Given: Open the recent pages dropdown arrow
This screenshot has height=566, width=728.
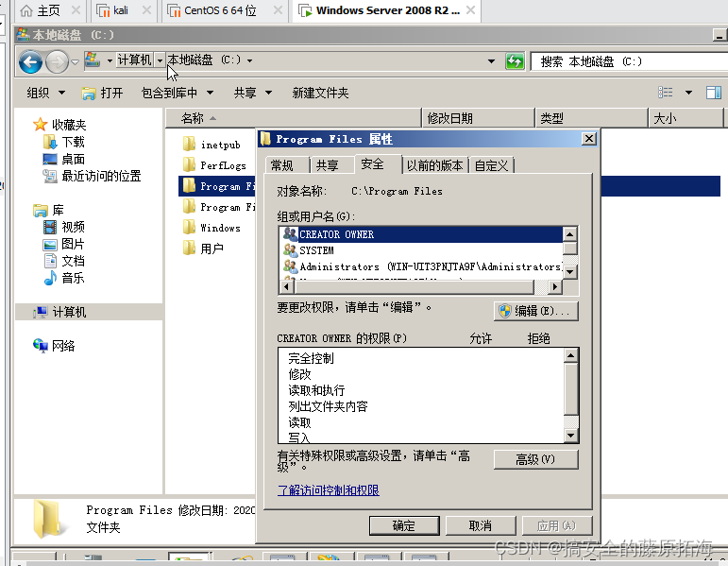Looking at the screenshot, I should coord(75,61).
